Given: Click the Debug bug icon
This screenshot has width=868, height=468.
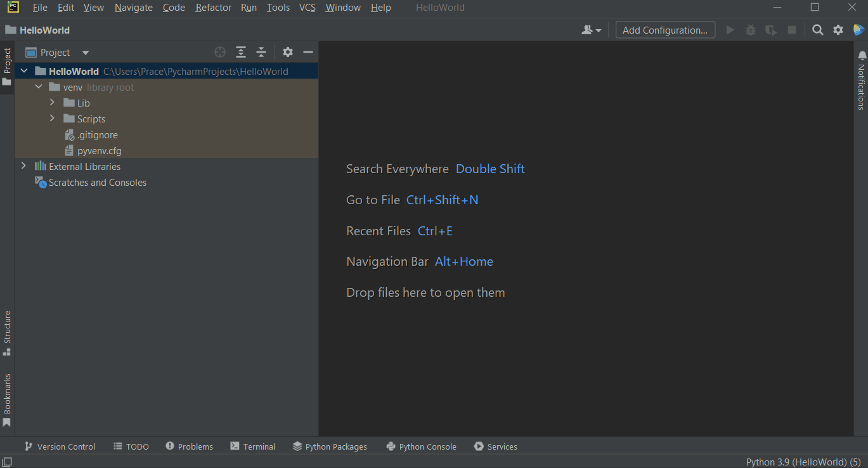Looking at the screenshot, I should (751, 30).
